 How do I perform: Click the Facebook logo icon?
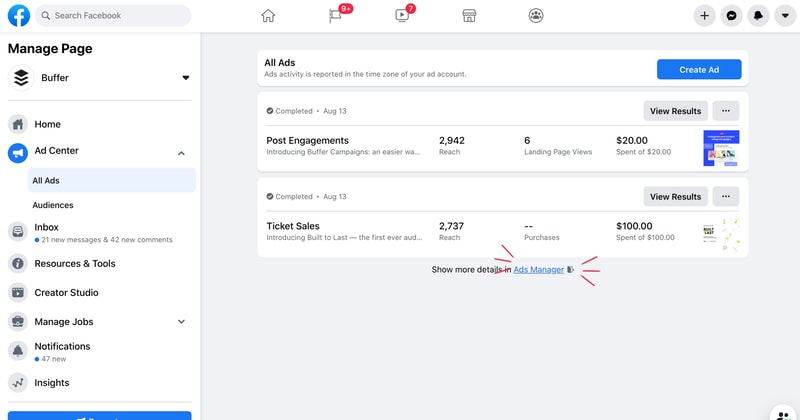pos(18,16)
